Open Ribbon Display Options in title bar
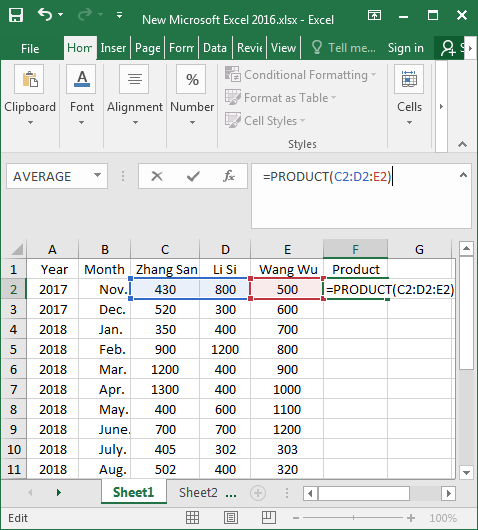Image resolution: width=478 pixels, height=530 pixels. coord(374,15)
